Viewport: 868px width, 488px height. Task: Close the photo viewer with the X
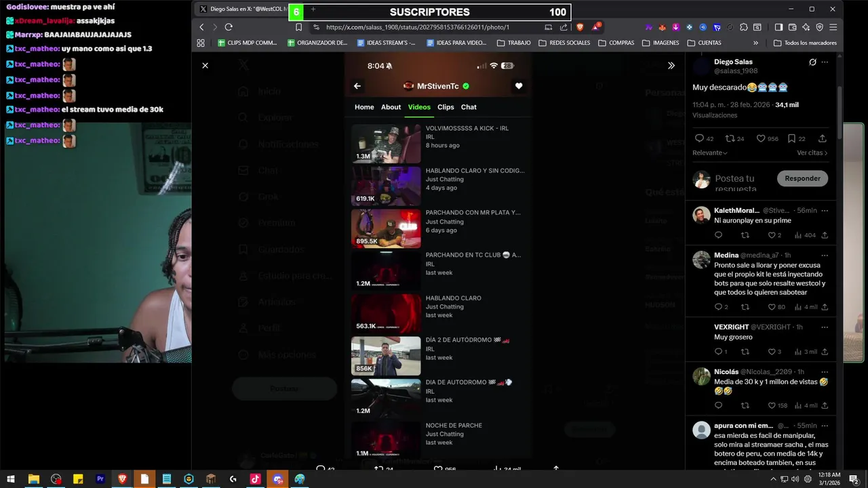(x=205, y=66)
